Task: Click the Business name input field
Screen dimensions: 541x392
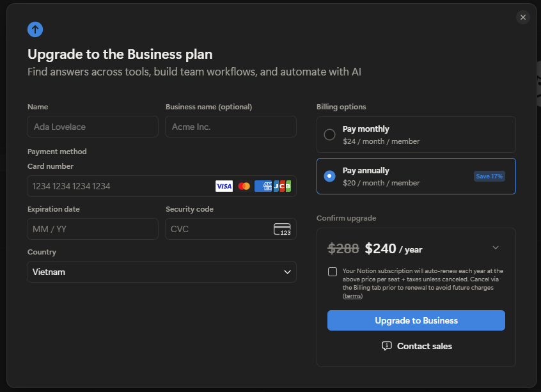Action: (231, 127)
